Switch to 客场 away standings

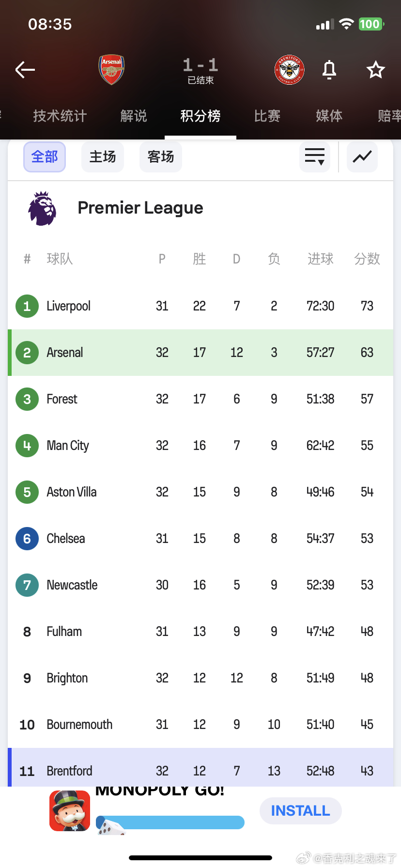[161, 157]
